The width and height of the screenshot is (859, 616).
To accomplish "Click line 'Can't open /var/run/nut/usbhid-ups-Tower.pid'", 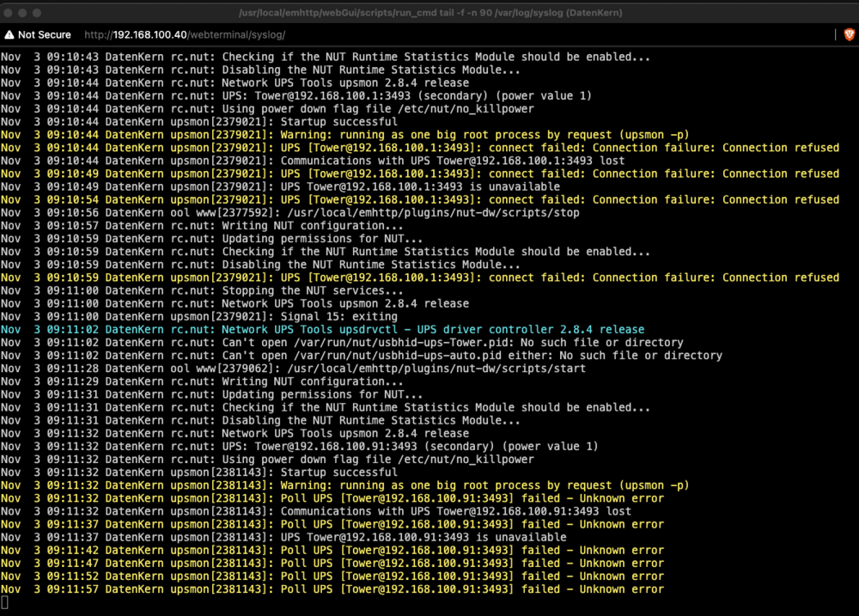I will point(342,343).
